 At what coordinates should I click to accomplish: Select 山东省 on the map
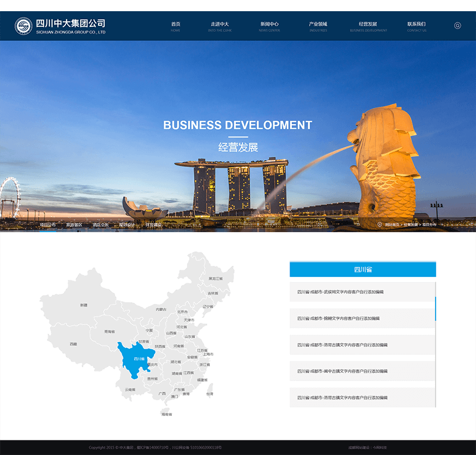click(x=190, y=337)
